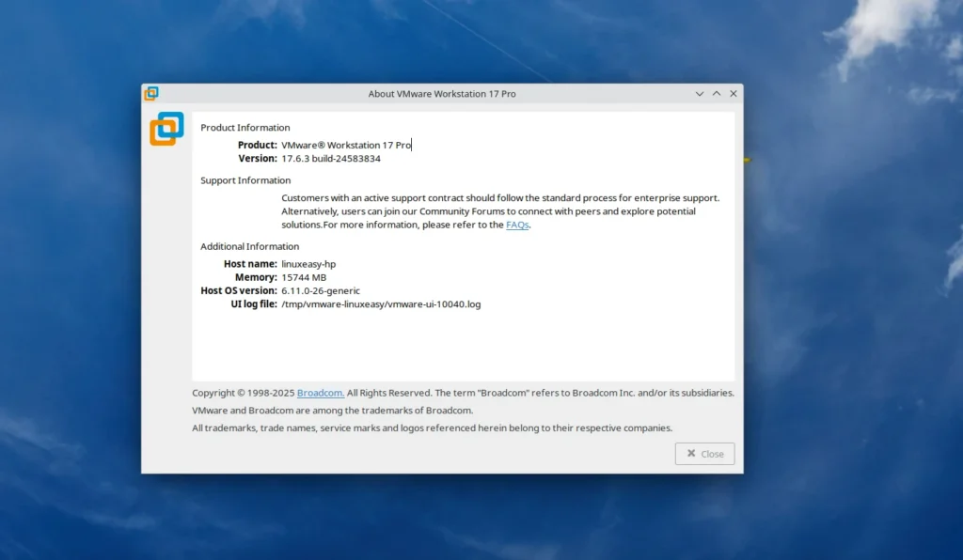Click the version text 17.6.3 build-24583834
This screenshot has height=560, width=963.
pyautogui.click(x=331, y=158)
